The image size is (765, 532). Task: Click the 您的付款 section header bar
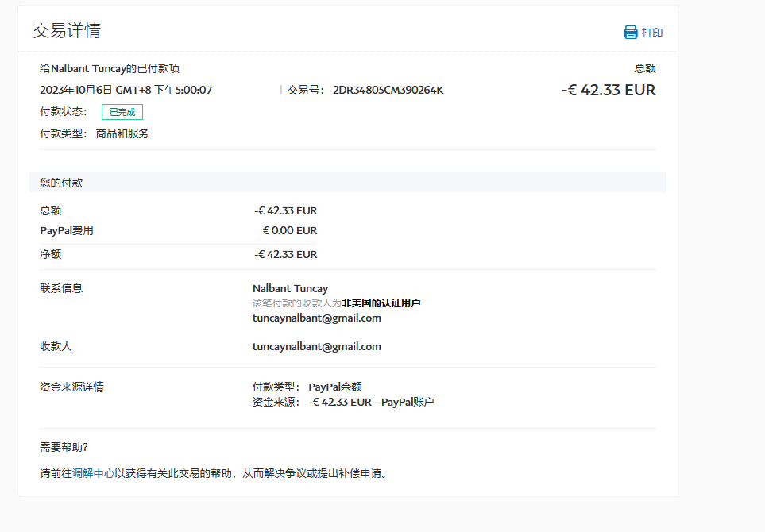click(x=347, y=183)
